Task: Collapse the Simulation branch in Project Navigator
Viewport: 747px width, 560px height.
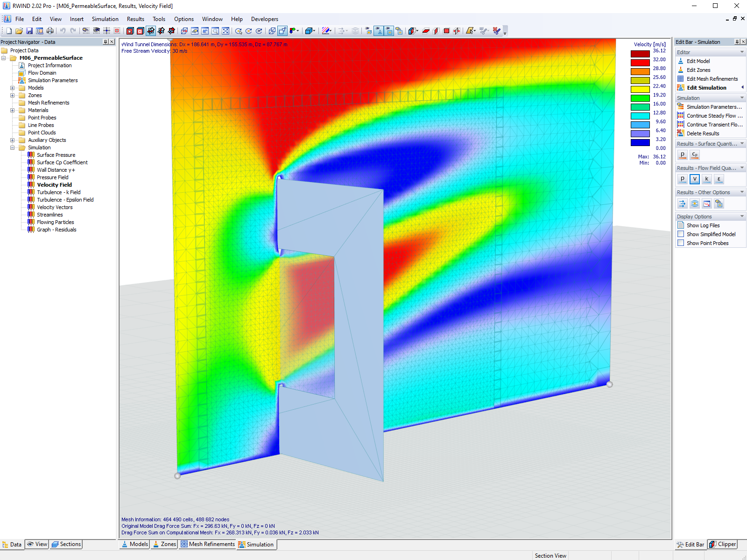Action: coord(12,147)
